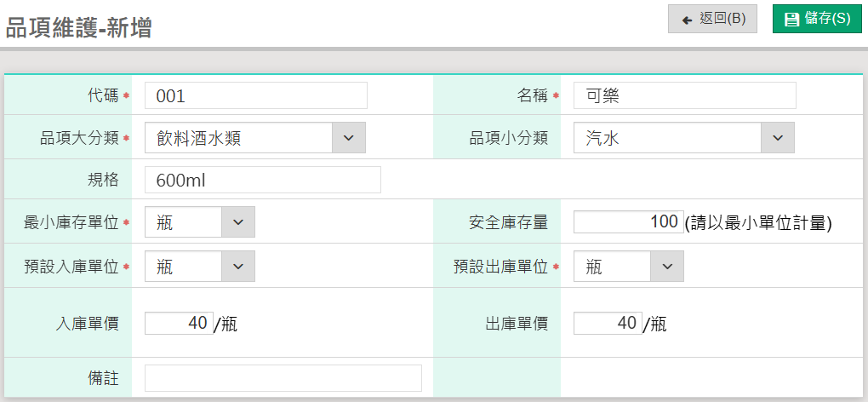This screenshot has width=868, height=402.
Task: Click the left arrow icon in 返回
Action: point(687,20)
